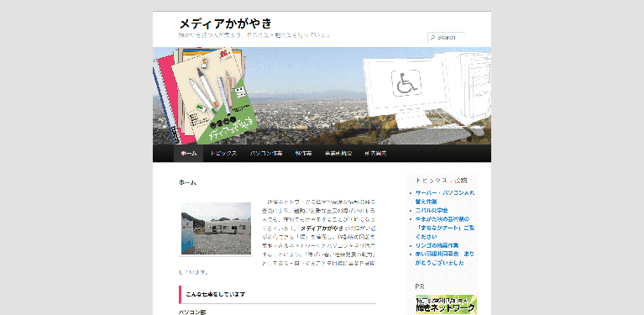This screenshot has width=644, height=315.
Task: Open the 赤い羽根共同募金 ありがとうございました link
Action: (x=445, y=259)
